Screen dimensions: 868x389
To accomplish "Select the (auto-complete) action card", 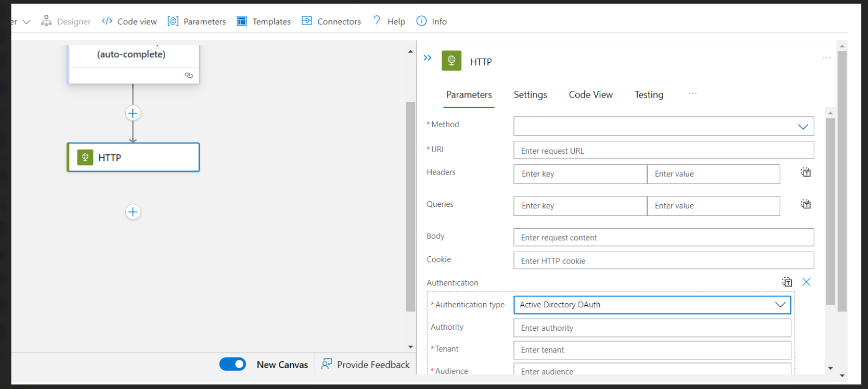I will click(133, 64).
